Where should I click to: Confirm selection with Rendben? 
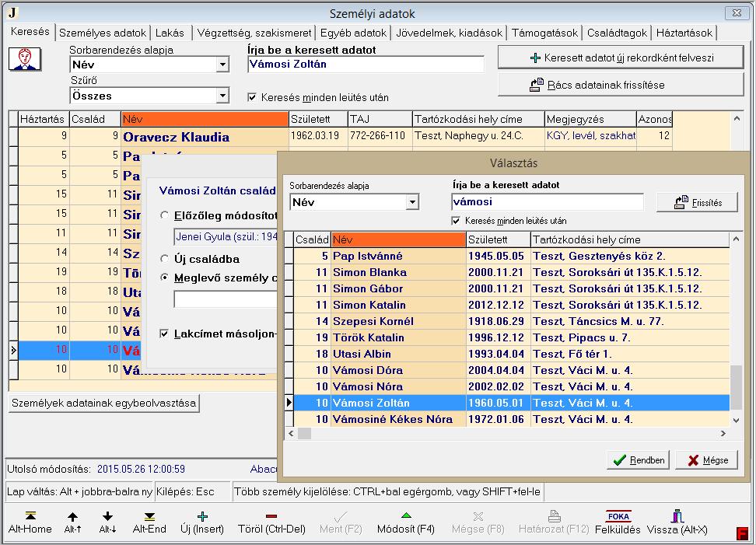click(x=639, y=460)
